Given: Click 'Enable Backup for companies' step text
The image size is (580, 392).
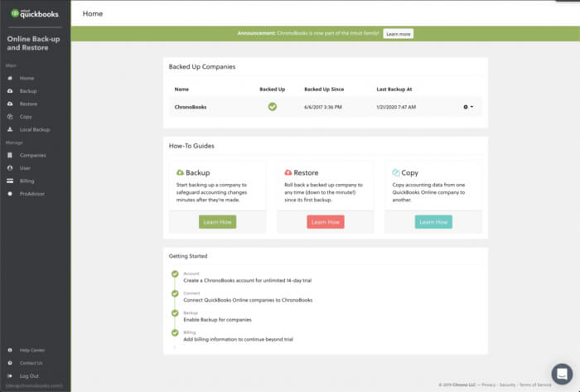Looking at the screenshot, I should pos(217,320).
